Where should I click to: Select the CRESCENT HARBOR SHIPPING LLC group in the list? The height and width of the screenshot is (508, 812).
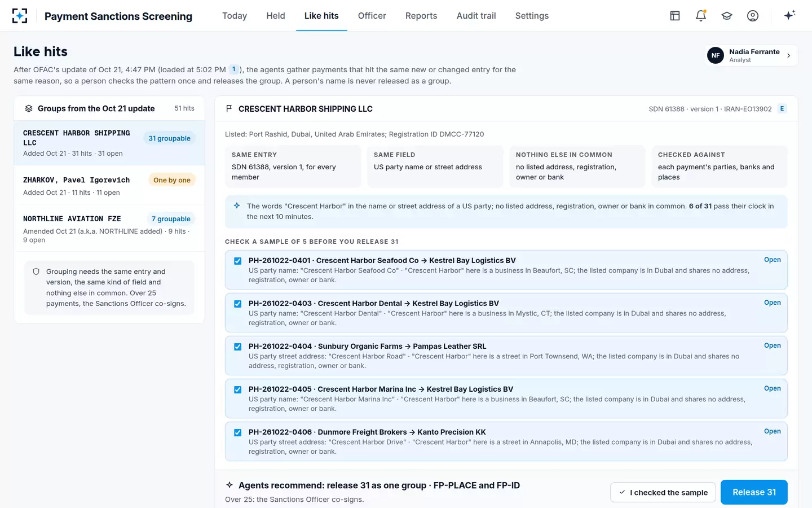click(x=109, y=142)
